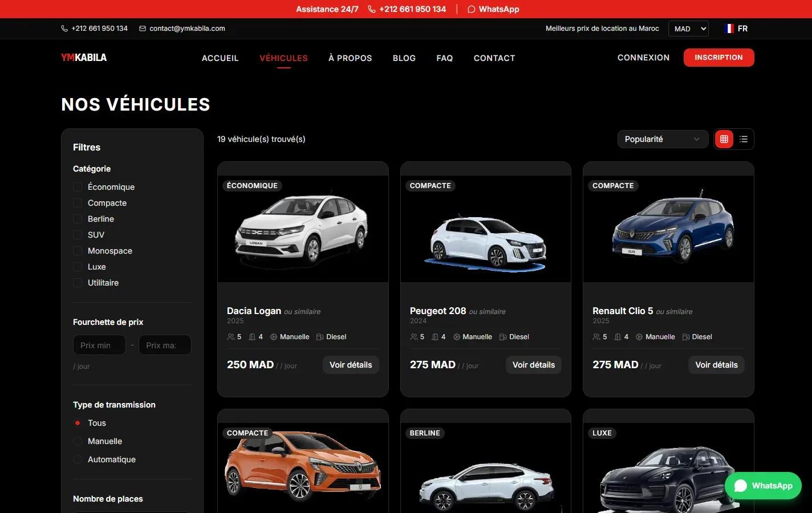The image size is (812, 513).
Task: Check the Berline category filter
Action: coord(78,219)
